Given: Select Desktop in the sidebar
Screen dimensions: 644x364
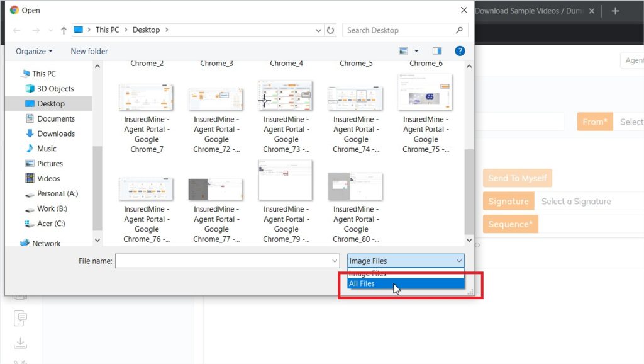Looking at the screenshot, I should (x=51, y=104).
